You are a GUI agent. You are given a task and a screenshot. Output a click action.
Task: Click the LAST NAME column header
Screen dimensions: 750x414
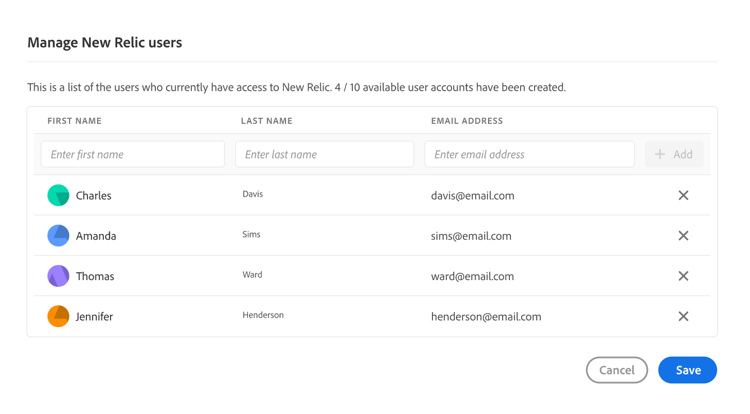click(266, 121)
